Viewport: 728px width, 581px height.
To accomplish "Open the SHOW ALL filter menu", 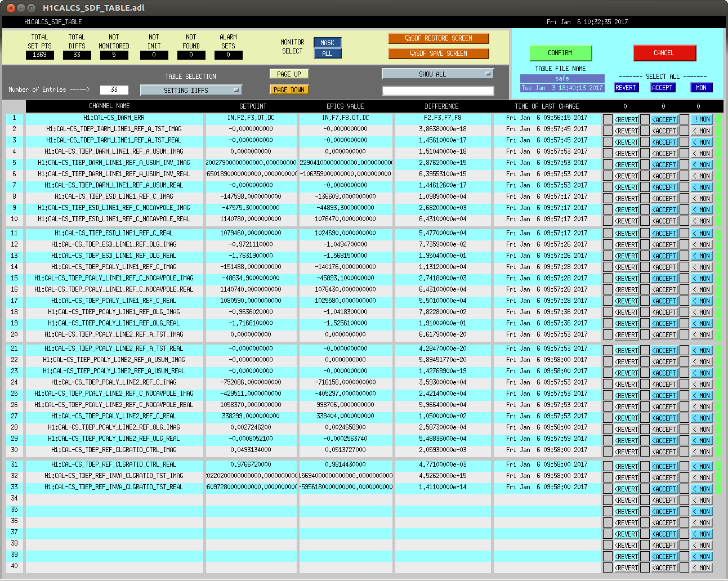I will pyautogui.click(x=437, y=74).
